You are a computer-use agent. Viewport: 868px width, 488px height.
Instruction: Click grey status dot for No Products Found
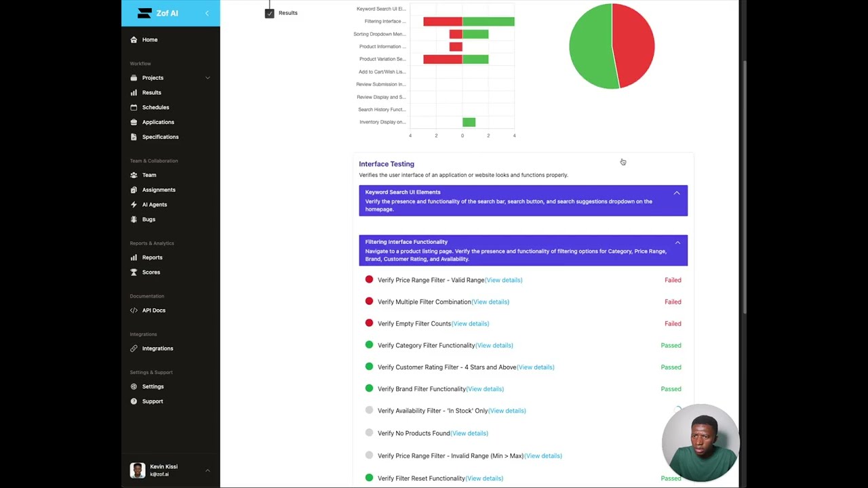click(369, 432)
